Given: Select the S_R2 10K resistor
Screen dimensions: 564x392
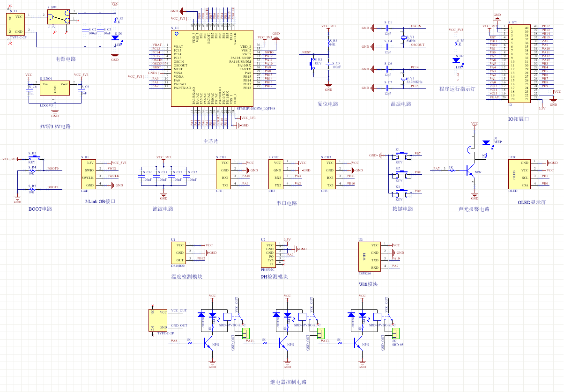Looking at the screenshot, I should click(x=328, y=43).
